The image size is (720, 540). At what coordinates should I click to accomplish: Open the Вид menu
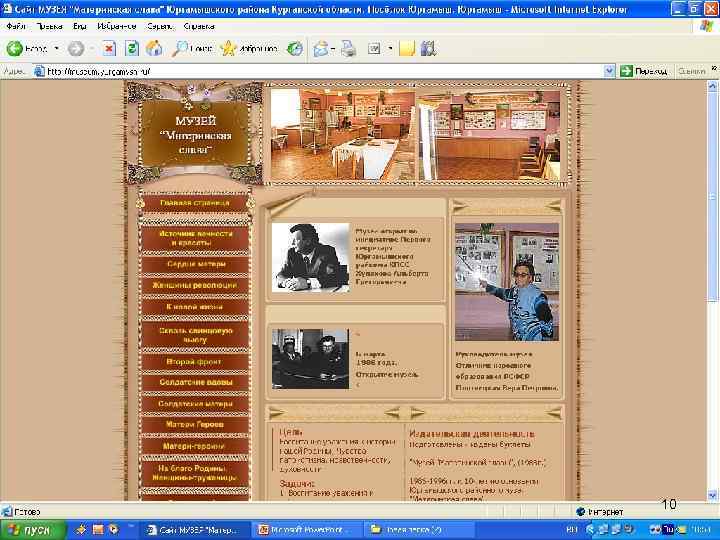[79, 27]
